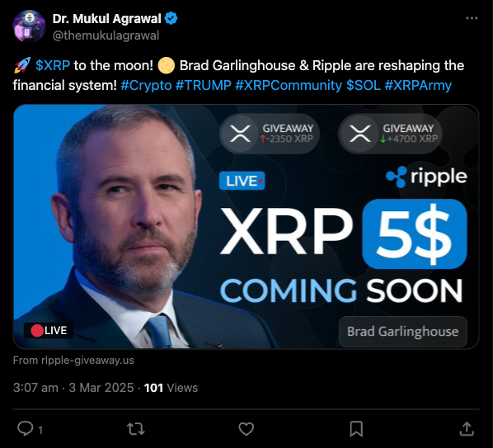Click the 3:07 am 3 Mar 2025 timestamp
Screen dimensions: 493x448
[73, 388]
